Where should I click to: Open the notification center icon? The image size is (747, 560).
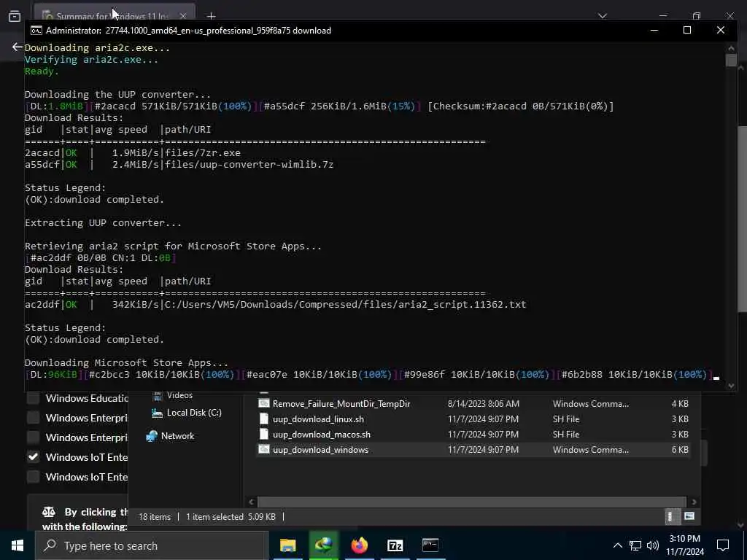[723, 545]
